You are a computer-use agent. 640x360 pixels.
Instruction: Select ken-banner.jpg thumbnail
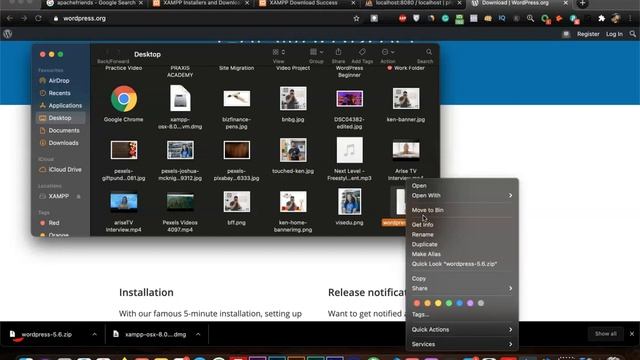pyautogui.click(x=406, y=98)
